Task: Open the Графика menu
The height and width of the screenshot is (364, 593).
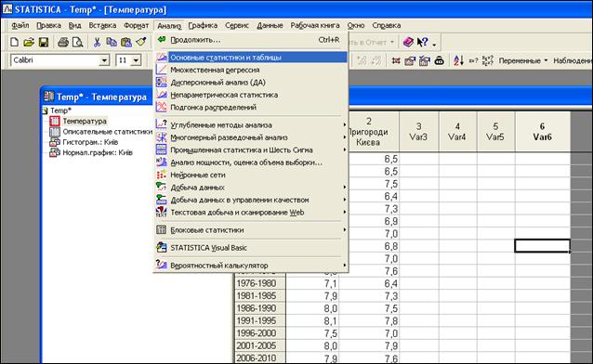Action: point(203,25)
